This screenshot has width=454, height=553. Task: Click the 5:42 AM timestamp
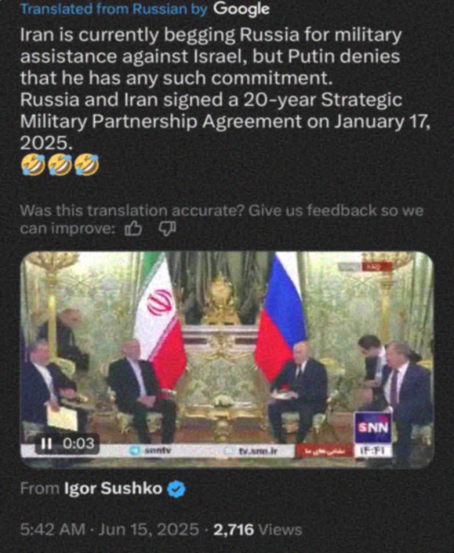(x=53, y=530)
